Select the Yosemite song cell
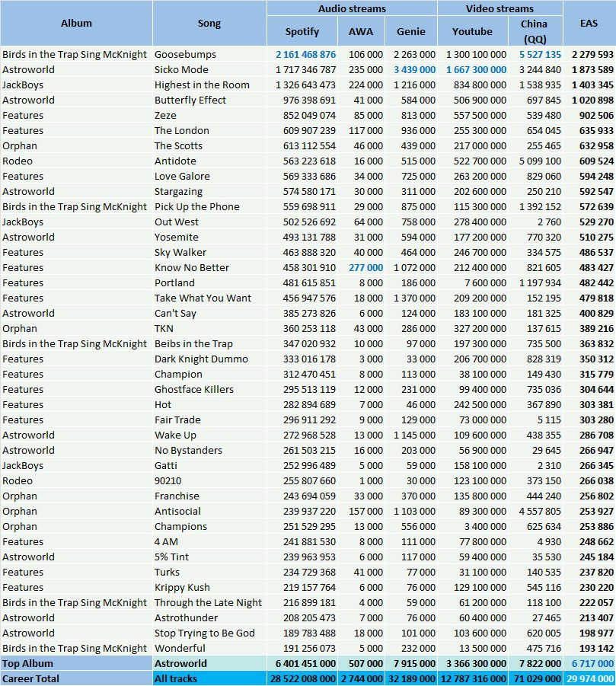The height and width of the screenshot is (686, 616). (x=209, y=237)
